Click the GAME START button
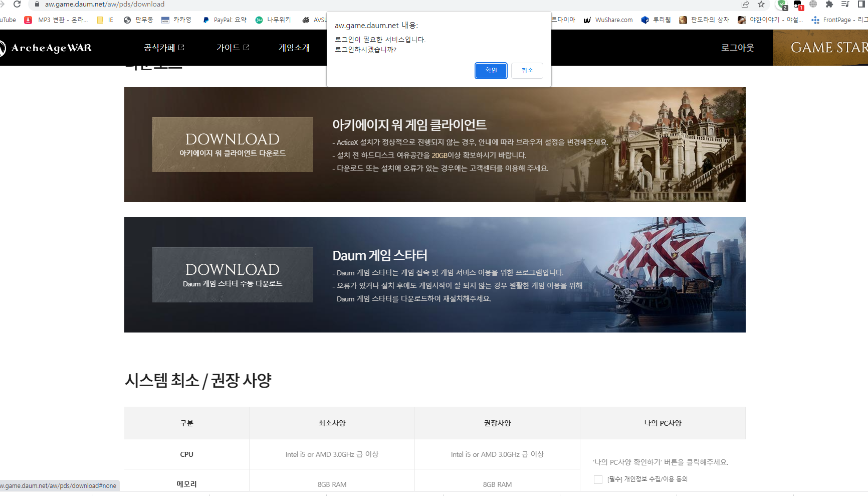868x496 pixels. point(820,48)
